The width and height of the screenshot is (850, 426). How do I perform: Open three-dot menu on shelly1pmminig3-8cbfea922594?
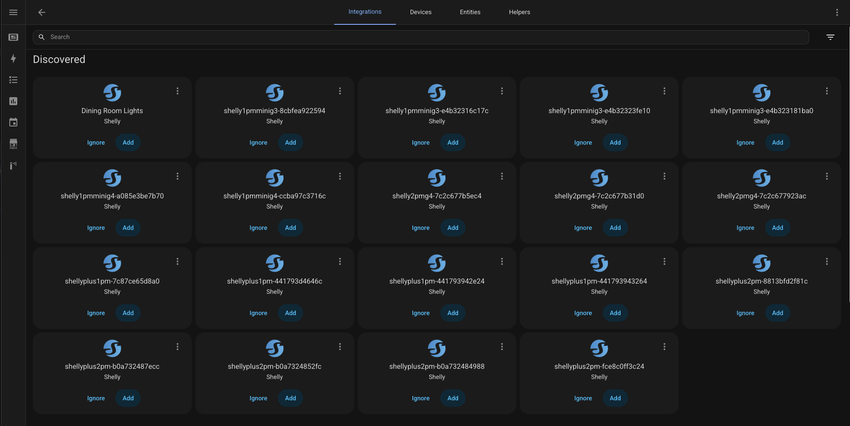(340, 91)
